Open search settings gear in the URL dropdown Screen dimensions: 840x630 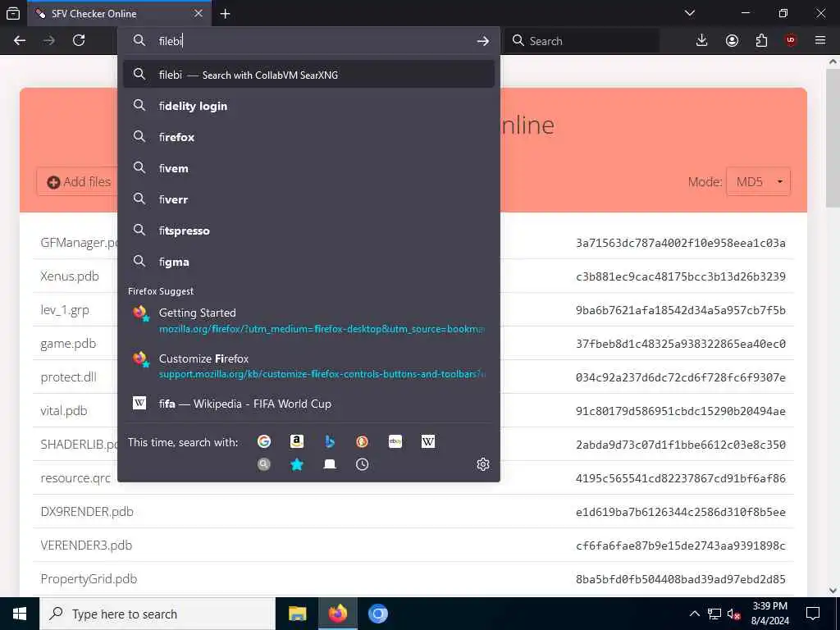[482, 464]
